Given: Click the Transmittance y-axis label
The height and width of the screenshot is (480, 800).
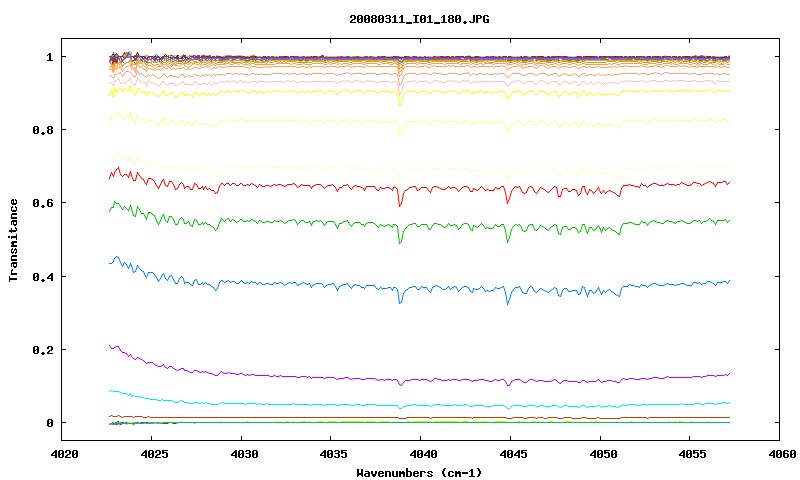Looking at the screenshot, I should tap(13, 240).
